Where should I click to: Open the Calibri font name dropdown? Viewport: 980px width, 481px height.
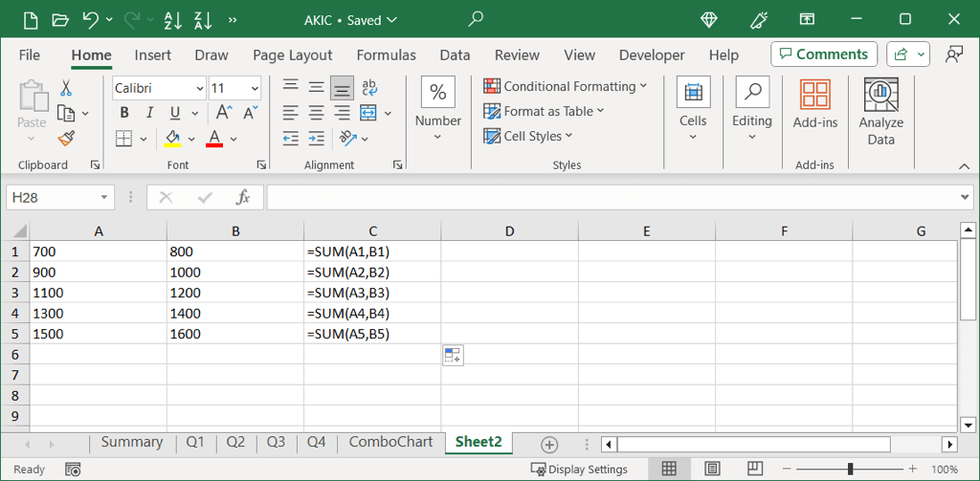200,89
